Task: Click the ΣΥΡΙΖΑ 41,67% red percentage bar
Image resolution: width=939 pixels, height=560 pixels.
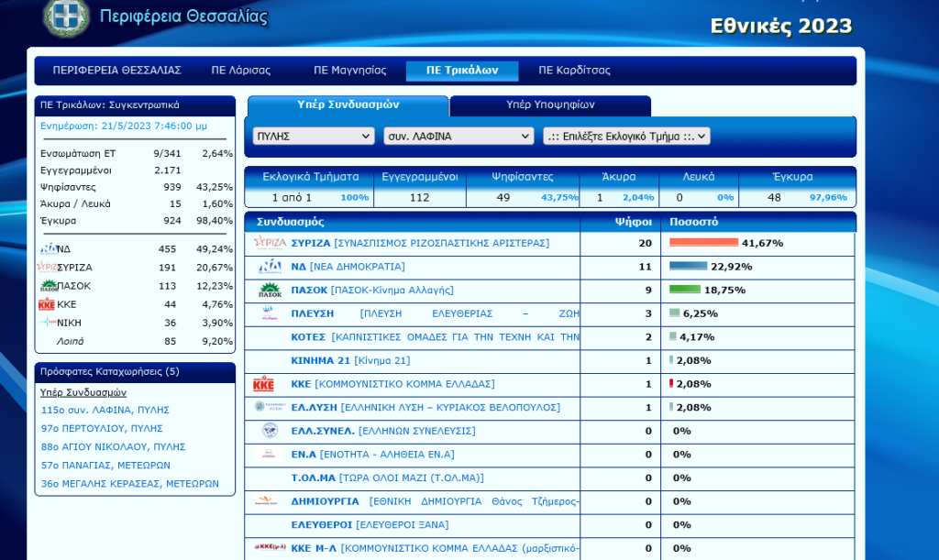Action: (x=703, y=242)
